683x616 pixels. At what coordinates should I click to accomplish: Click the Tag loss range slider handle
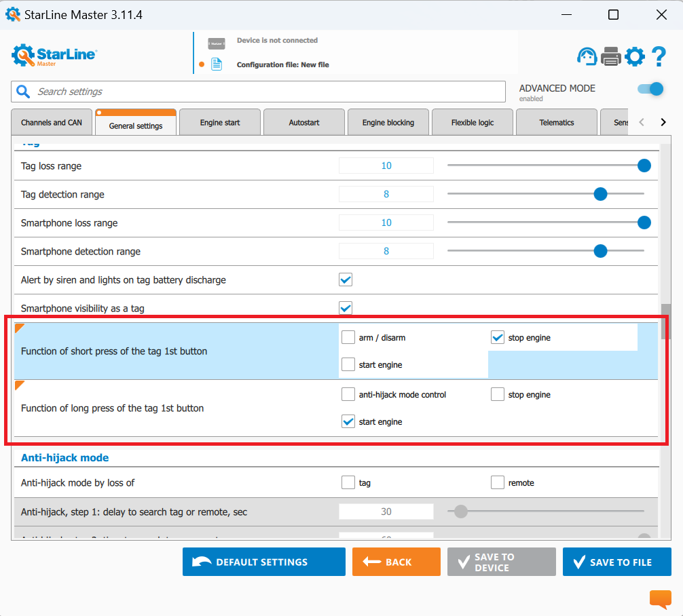pyautogui.click(x=644, y=166)
